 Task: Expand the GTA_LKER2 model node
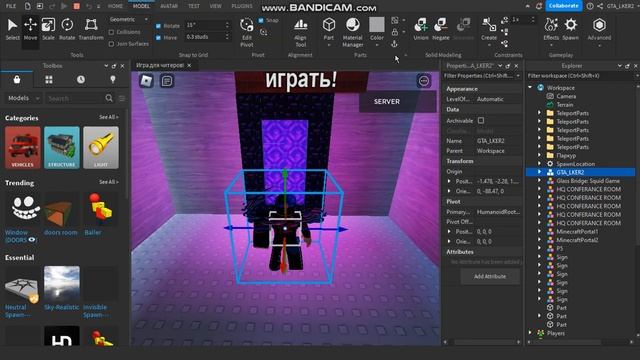tap(539, 172)
